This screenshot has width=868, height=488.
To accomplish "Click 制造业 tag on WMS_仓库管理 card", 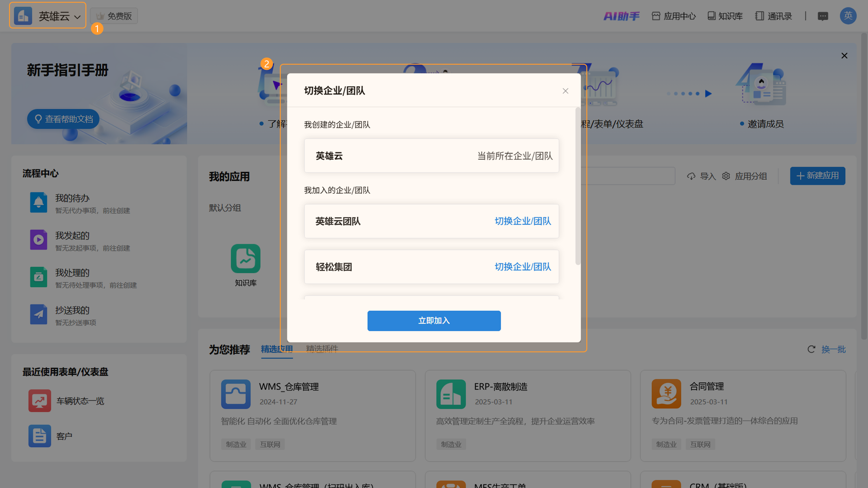I will pyautogui.click(x=236, y=444).
